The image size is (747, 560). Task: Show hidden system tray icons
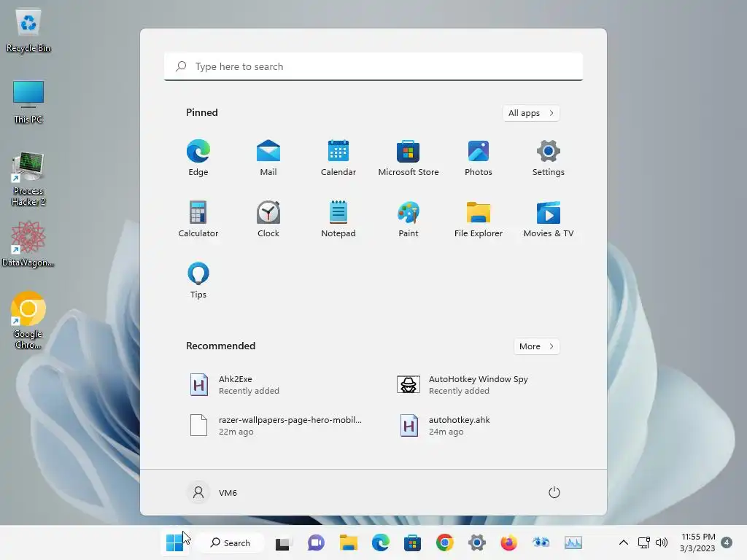tap(623, 542)
